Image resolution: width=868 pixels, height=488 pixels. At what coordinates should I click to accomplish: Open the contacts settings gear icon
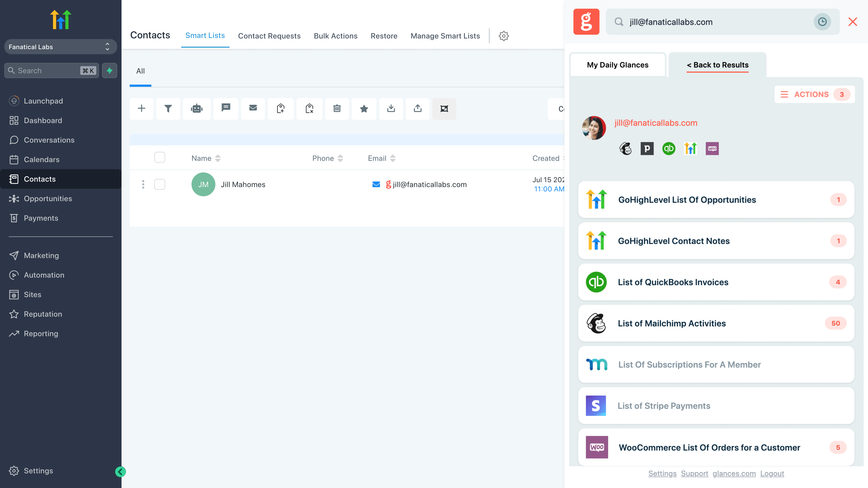504,36
